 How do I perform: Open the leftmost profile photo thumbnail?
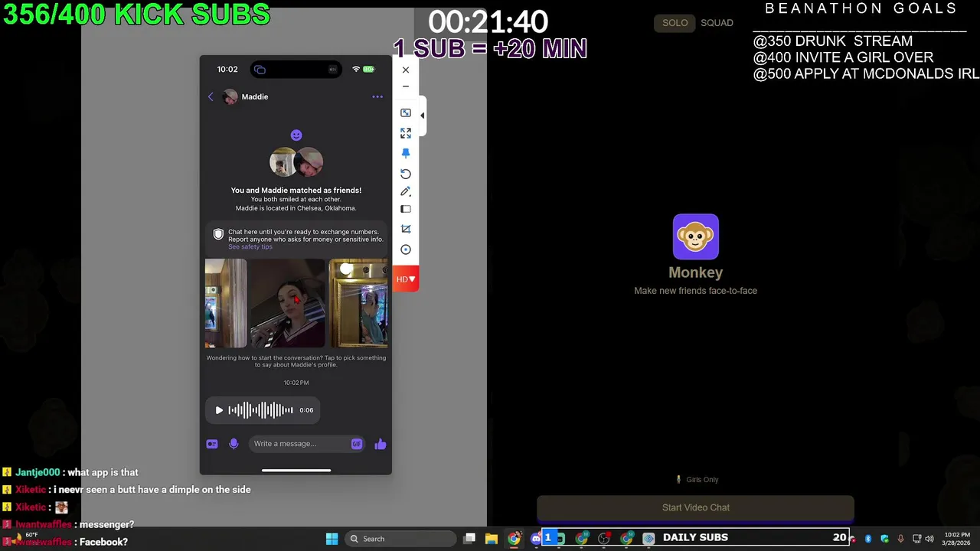point(225,303)
